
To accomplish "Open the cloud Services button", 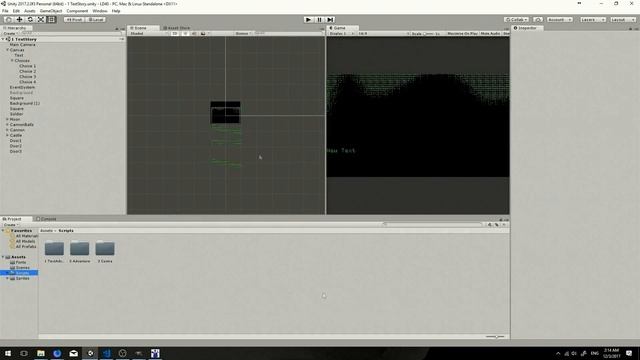I will click(x=538, y=20).
